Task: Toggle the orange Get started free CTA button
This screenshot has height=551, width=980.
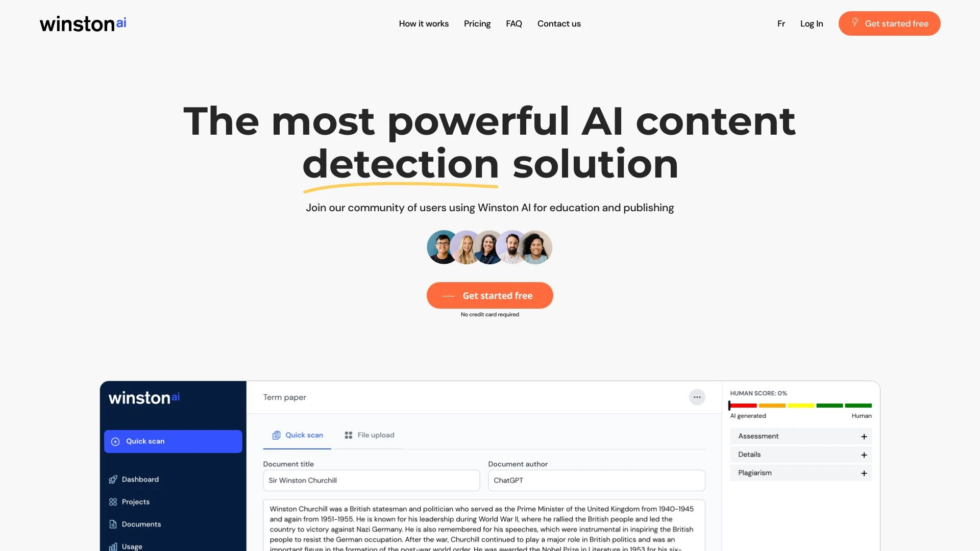Action: click(x=889, y=23)
